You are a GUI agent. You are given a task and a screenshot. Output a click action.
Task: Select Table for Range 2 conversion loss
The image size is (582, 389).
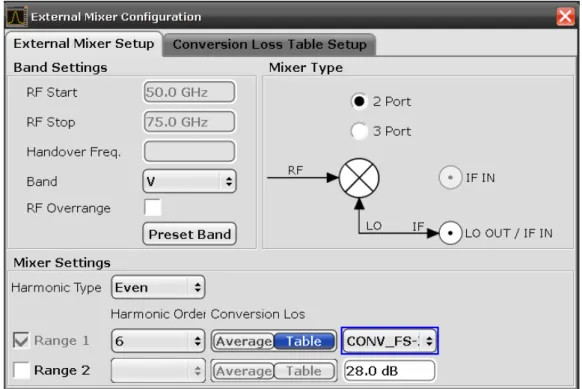tap(304, 371)
